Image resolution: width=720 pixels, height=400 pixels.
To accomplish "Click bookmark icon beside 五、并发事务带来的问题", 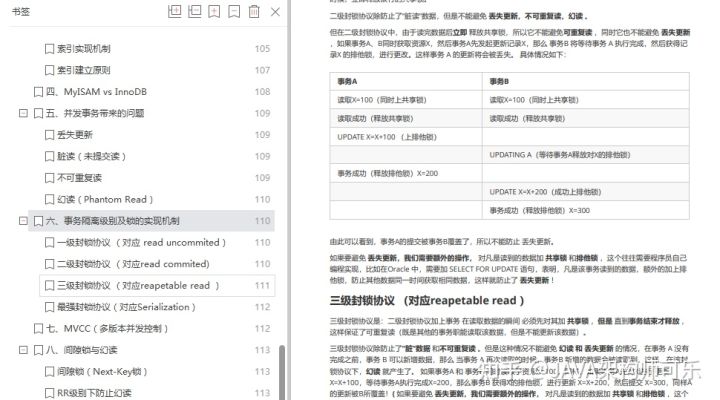I will click(39, 113).
